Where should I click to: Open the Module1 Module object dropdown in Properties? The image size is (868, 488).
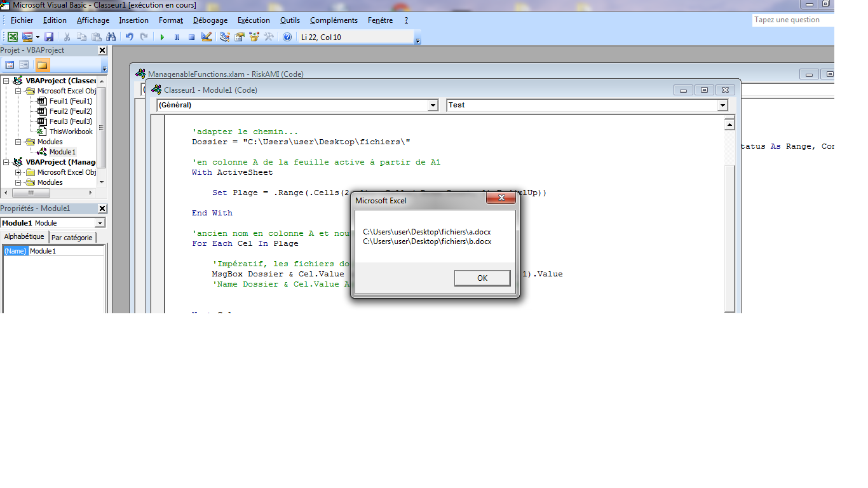pos(100,223)
